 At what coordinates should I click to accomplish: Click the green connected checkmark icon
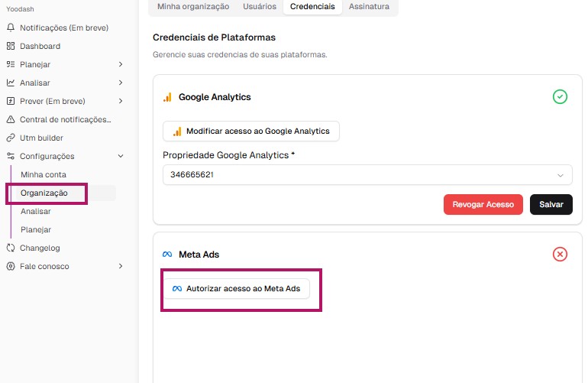[560, 97]
